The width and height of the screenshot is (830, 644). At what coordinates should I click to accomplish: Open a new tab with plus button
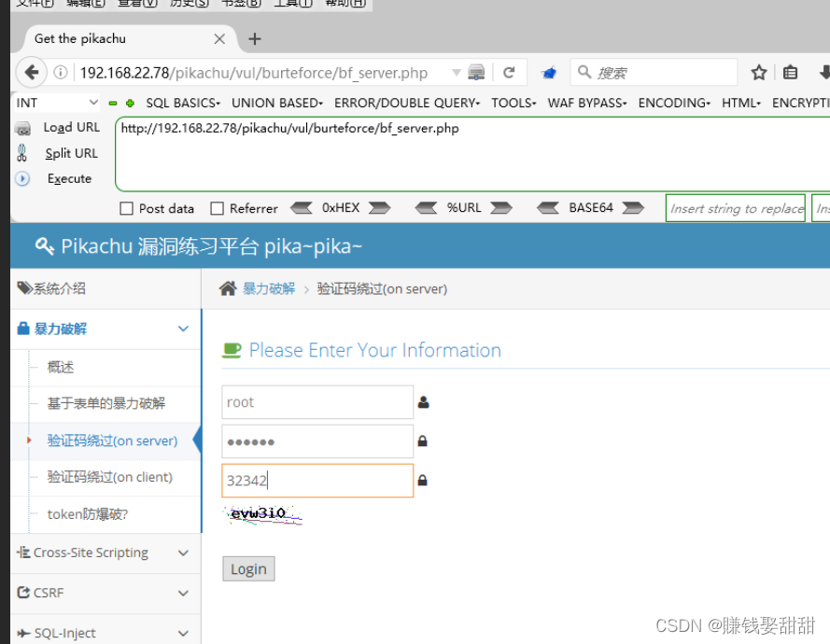[255, 38]
